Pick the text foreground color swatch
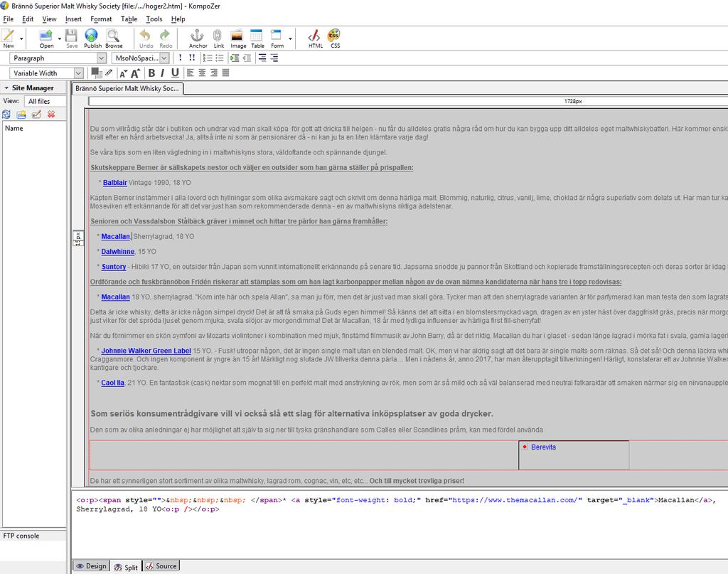The height and width of the screenshot is (574, 728). point(96,72)
